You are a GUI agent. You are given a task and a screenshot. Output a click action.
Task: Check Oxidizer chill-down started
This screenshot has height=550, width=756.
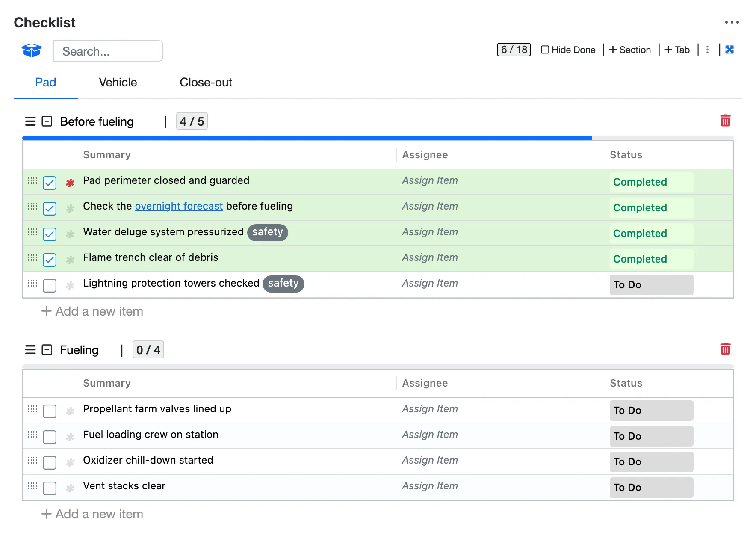pos(50,463)
